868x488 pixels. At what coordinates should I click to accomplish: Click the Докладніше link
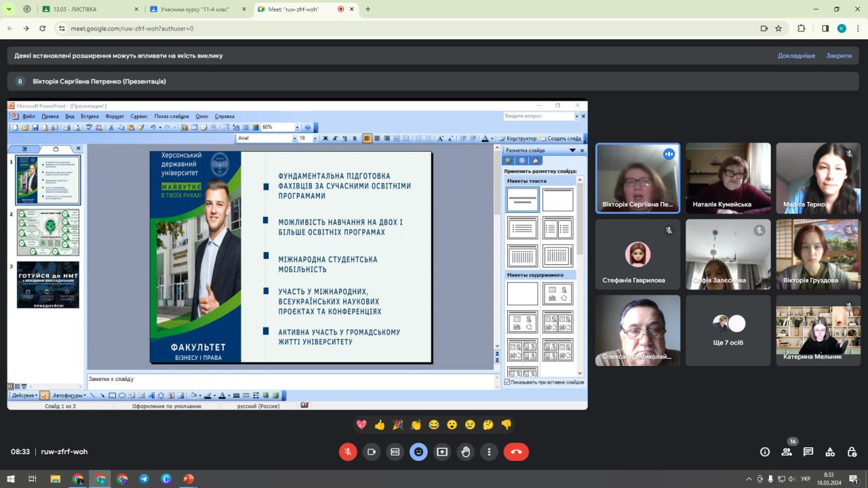[x=796, y=56]
